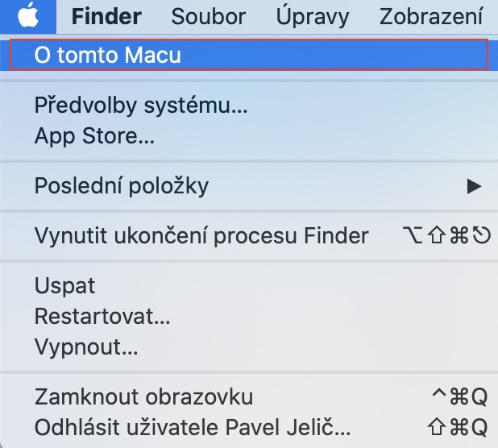Open the Soubor menu
Screen dimensions: 498x448
click(x=208, y=16)
